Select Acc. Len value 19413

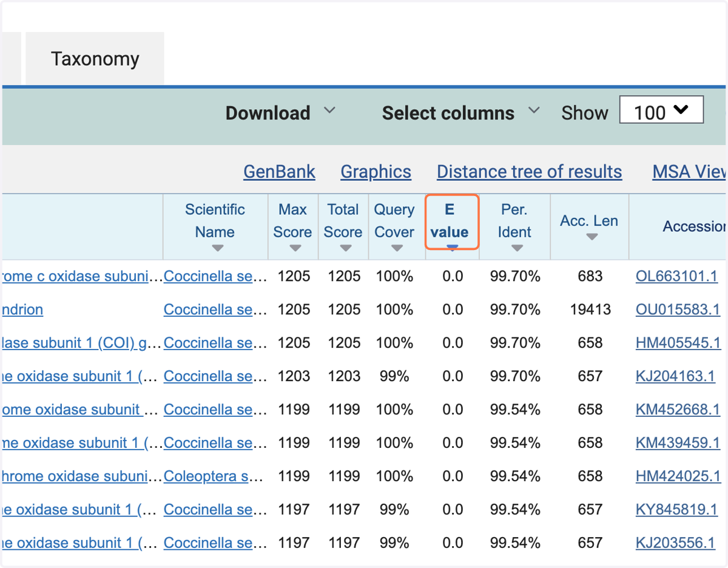point(590,309)
